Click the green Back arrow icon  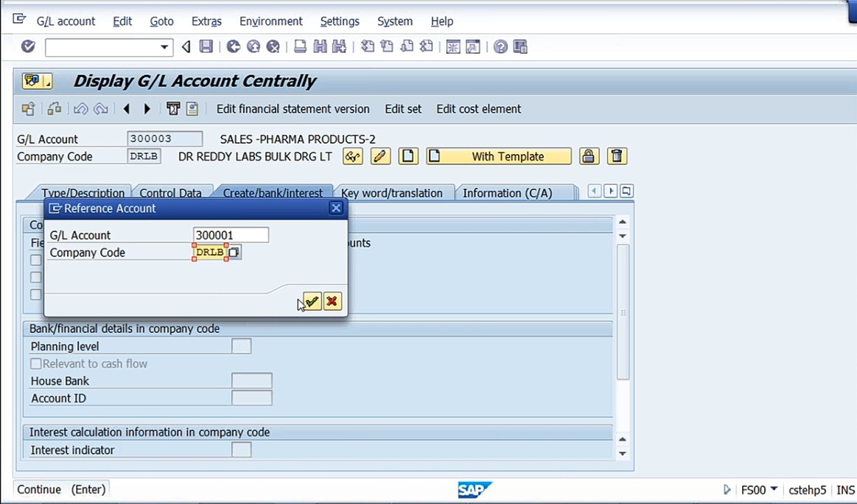234,46
